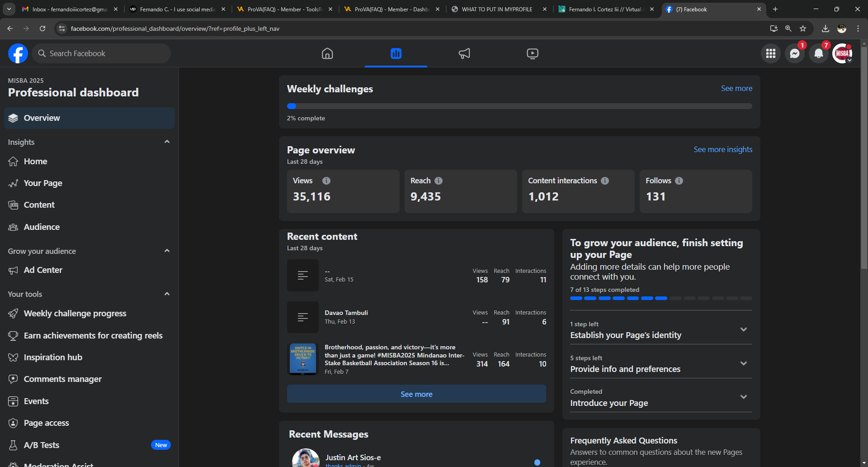The width and height of the screenshot is (868, 467).
Task: Click the Views info icon
Action: point(326,181)
